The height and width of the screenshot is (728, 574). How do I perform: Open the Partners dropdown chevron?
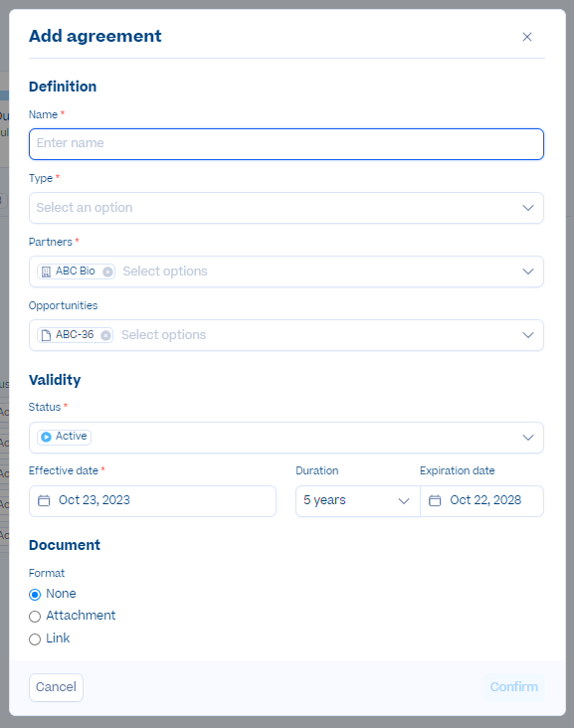[x=528, y=272]
